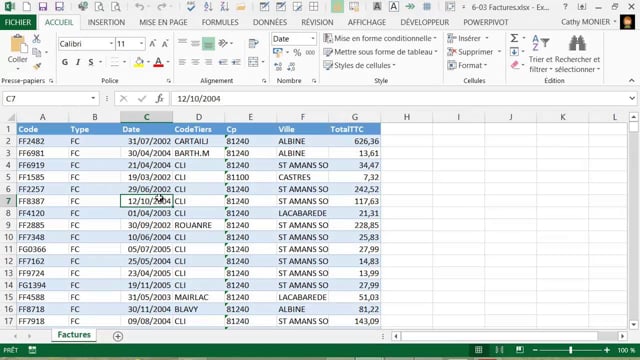This screenshot has height=360, width=640.
Task: Apply thousands separator style 000
Action: tap(310, 52)
